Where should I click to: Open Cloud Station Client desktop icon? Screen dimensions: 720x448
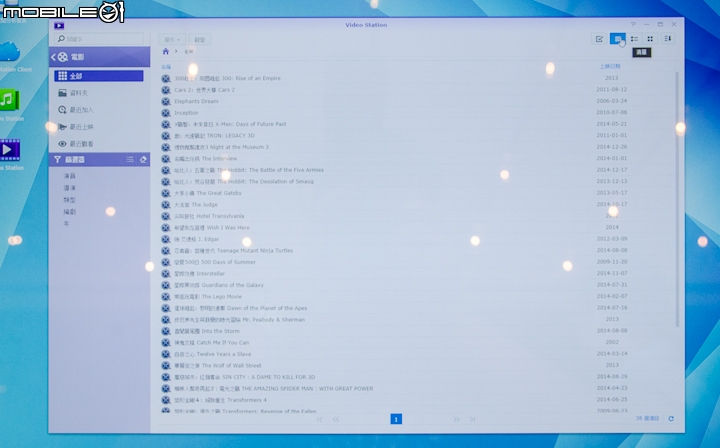pos(9,51)
